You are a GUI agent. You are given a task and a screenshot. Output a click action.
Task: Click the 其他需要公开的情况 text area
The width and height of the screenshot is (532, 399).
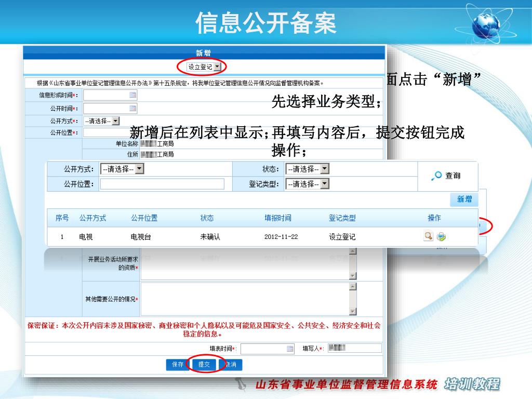coord(245,299)
